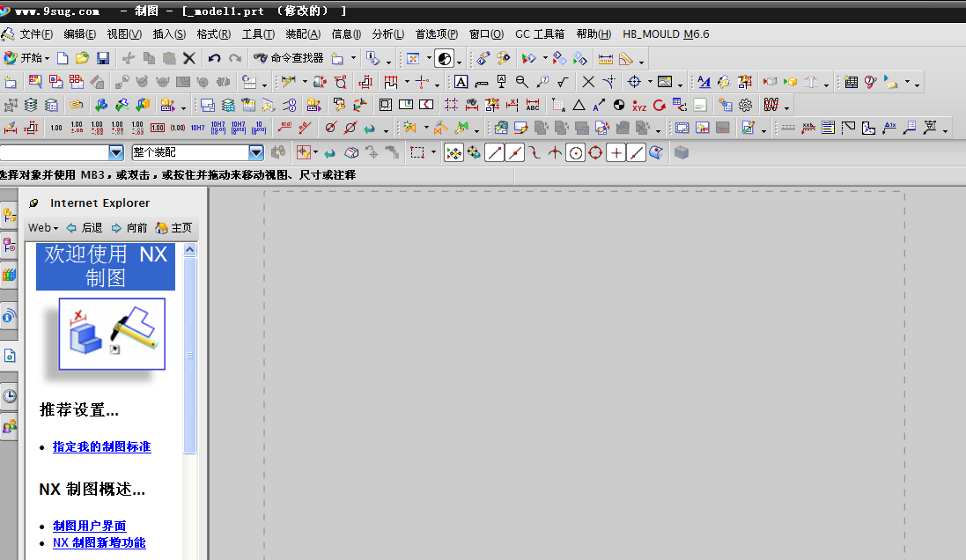Click the NX drafting welcome illustration image
Viewport: 966px width, 560px height.
112,334
